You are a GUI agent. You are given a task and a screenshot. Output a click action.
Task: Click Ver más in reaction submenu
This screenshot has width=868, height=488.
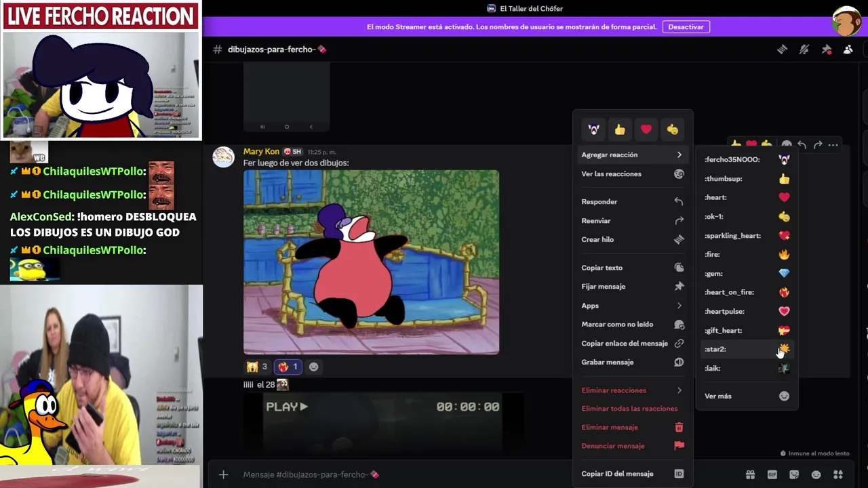[747, 396]
